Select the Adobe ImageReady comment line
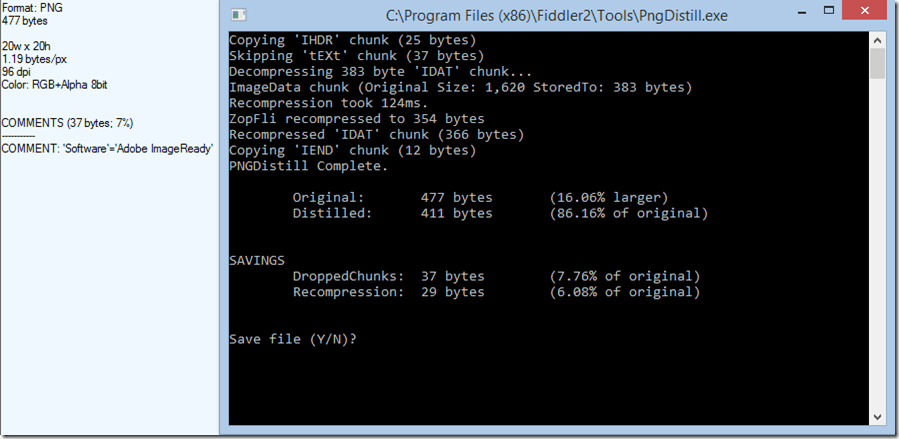Image resolution: width=899 pixels, height=439 pixels. (x=107, y=148)
